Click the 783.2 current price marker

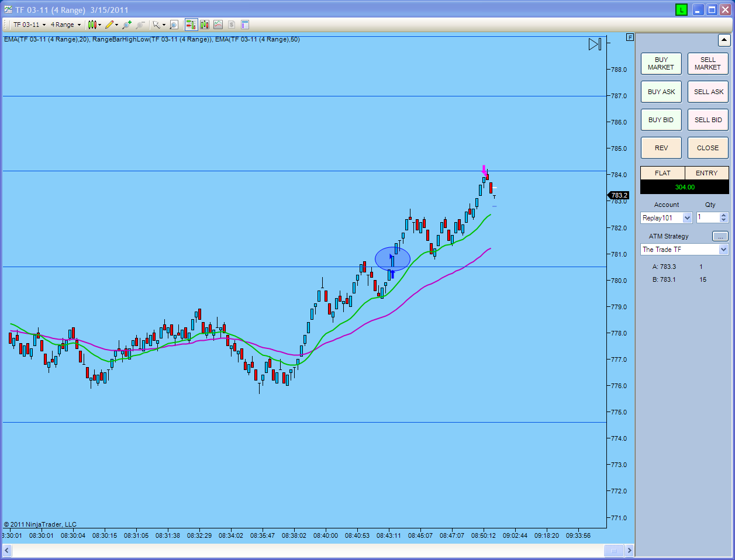pyautogui.click(x=619, y=195)
